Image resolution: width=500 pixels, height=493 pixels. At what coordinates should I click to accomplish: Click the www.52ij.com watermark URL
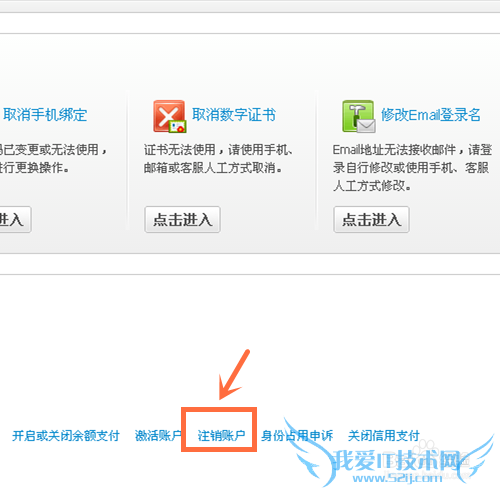397,479
